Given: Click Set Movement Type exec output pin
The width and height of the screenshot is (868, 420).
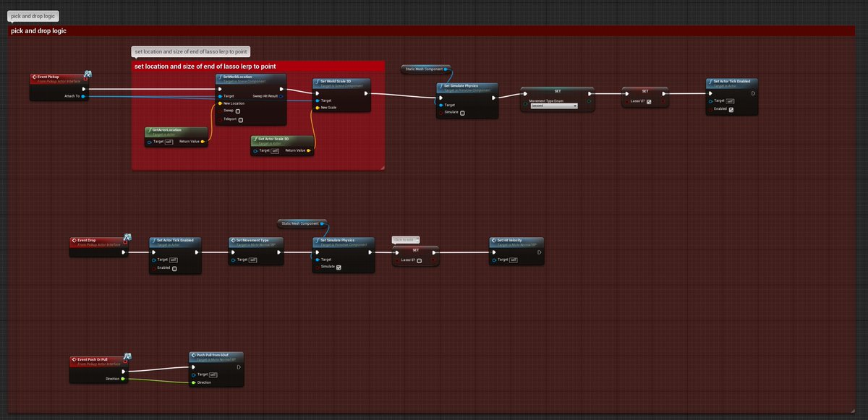Looking at the screenshot, I should pyautogui.click(x=278, y=252).
